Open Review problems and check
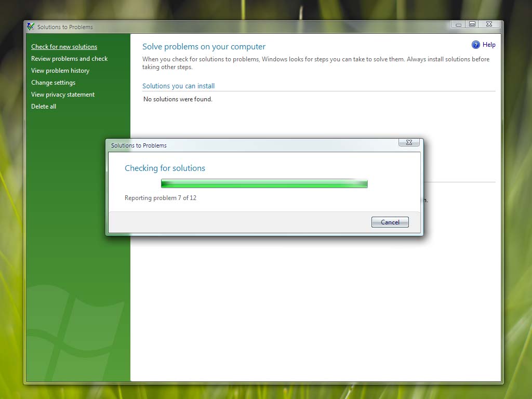 [x=69, y=58]
